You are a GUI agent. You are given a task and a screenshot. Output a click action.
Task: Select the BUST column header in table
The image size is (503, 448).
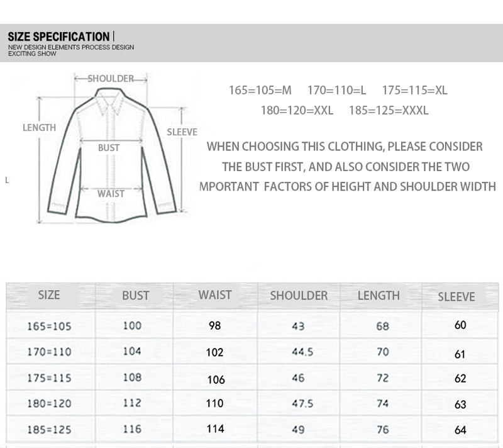(x=136, y=295)
